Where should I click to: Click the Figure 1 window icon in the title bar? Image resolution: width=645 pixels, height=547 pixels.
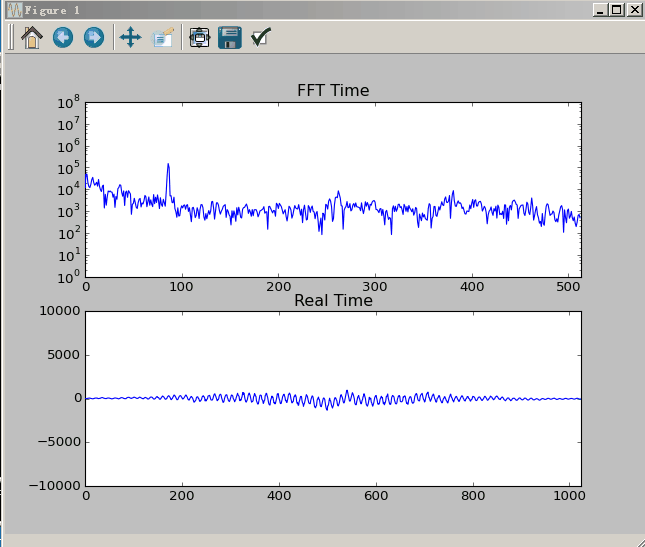(x=14, y=10)
